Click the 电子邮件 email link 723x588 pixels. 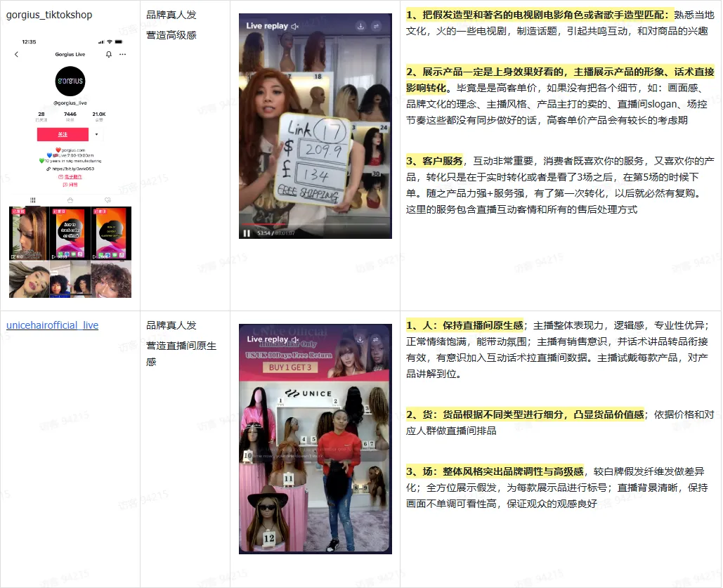[70, 176]
